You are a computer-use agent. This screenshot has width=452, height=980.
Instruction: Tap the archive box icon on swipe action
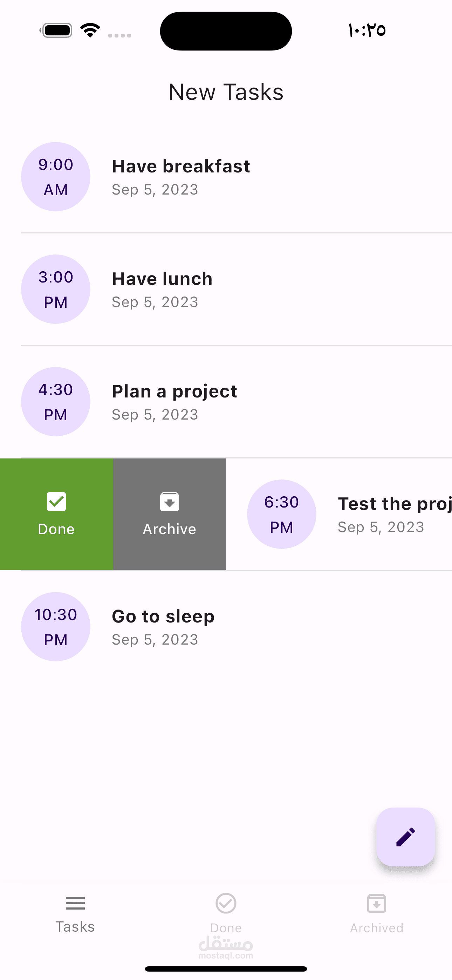click(169, 502)
